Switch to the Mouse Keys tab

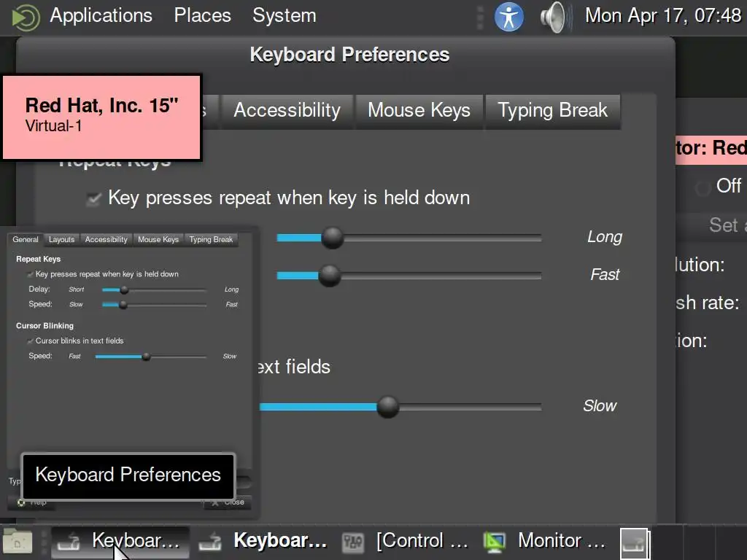(419, 110)
